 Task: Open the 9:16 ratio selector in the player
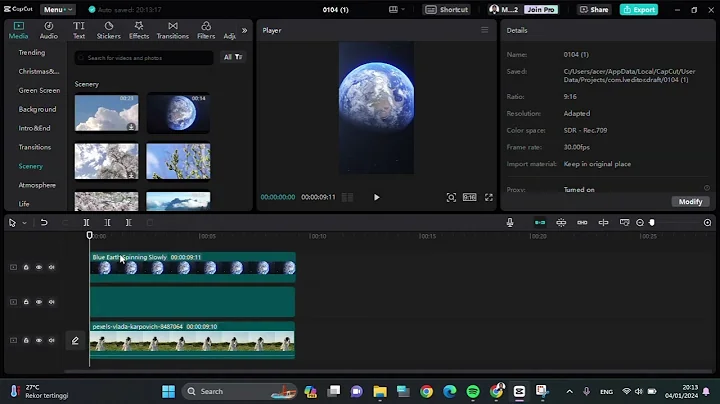pyautogui.click(x=469, y=197)
